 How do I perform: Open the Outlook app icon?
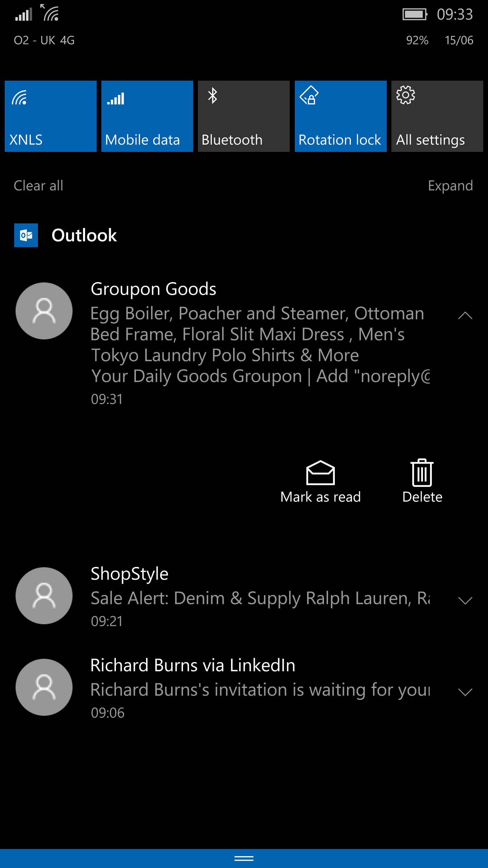point(26,235)
